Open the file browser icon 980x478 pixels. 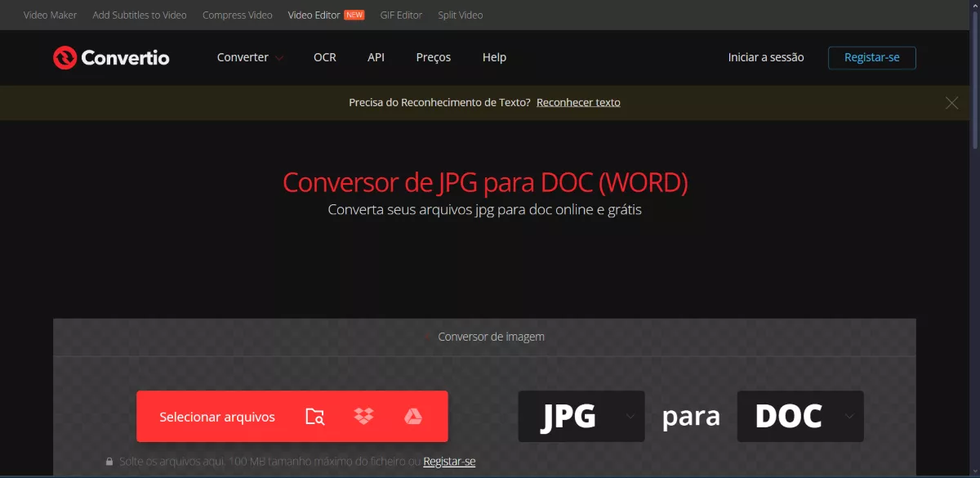[x=315, y=416]
